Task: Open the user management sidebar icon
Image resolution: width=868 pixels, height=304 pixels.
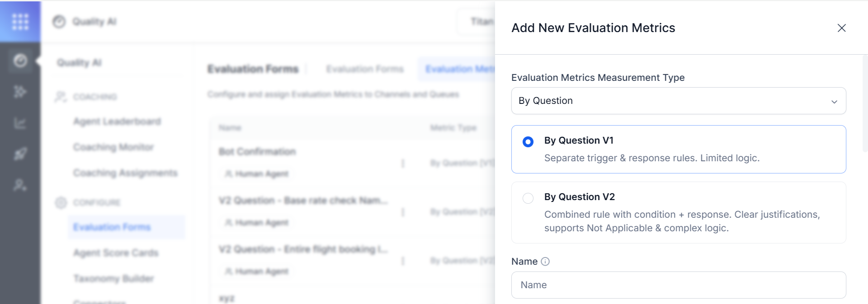Action: point(20,185)
